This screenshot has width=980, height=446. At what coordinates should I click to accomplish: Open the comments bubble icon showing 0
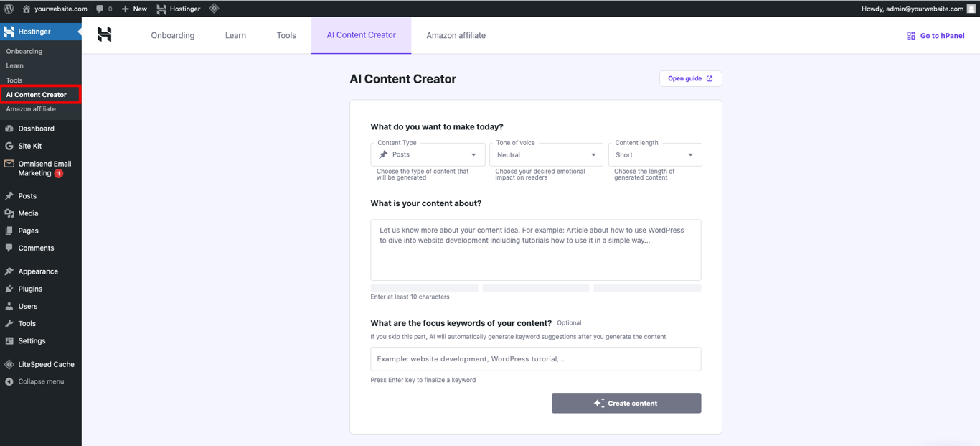pyautogui.click(x=100, y=9)
